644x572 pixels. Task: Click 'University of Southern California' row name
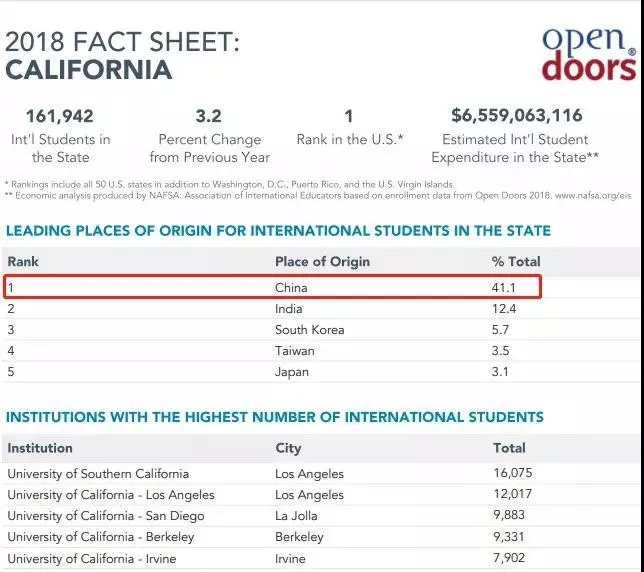(x=98, y=474)
